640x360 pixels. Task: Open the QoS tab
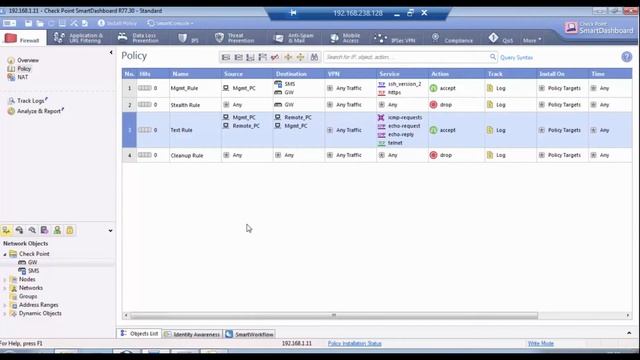(501, 38)
